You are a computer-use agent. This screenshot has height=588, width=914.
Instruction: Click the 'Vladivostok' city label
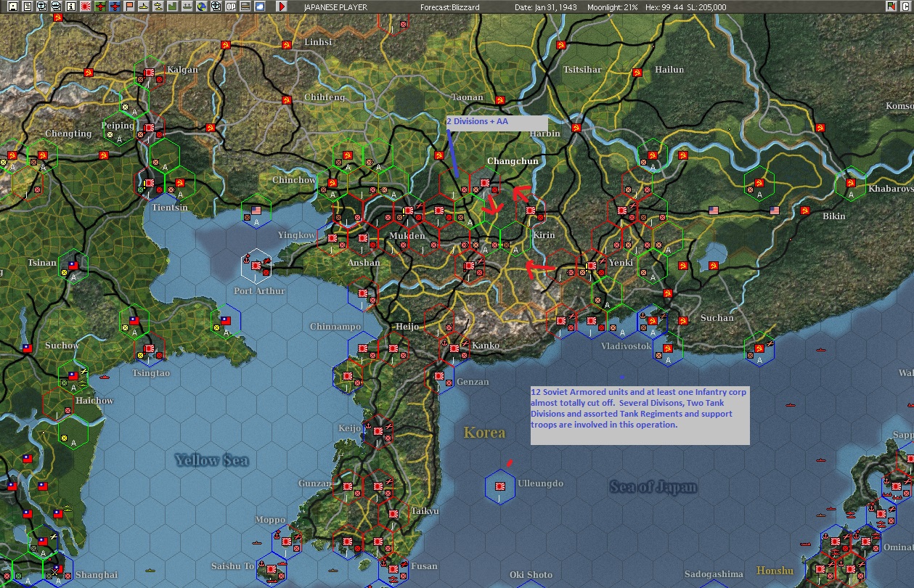point(626,346)
